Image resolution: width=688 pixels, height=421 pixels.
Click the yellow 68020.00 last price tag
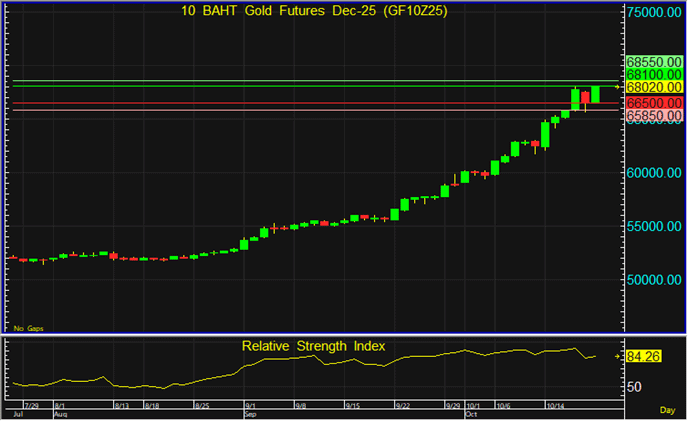click(654, 88)
